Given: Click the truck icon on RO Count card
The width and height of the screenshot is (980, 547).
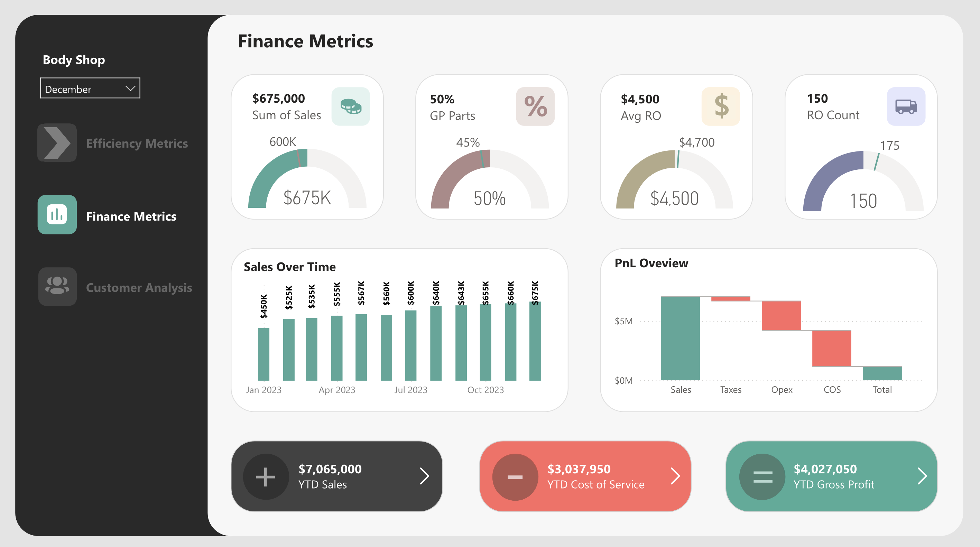Looking at the screenshot, I should 906,106.
